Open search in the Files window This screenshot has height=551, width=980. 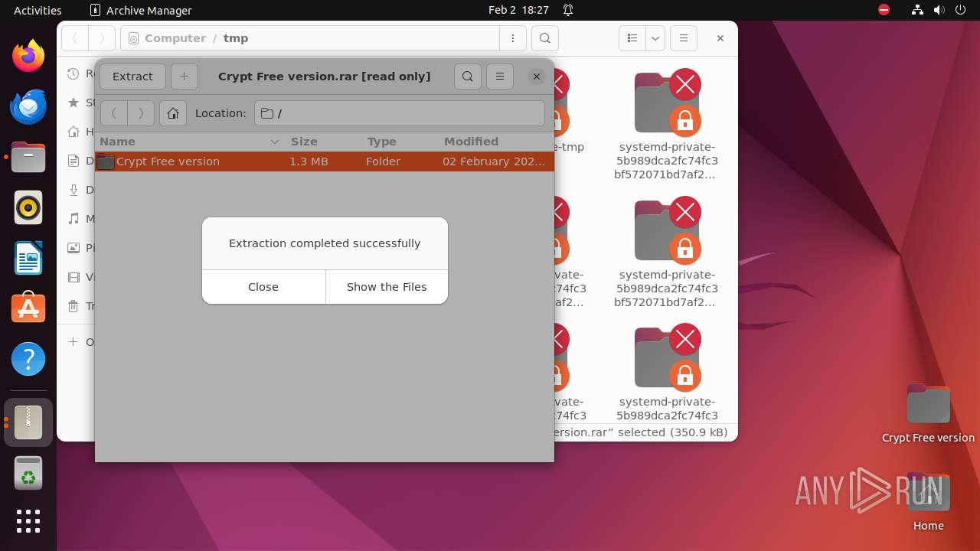point(544,38)
